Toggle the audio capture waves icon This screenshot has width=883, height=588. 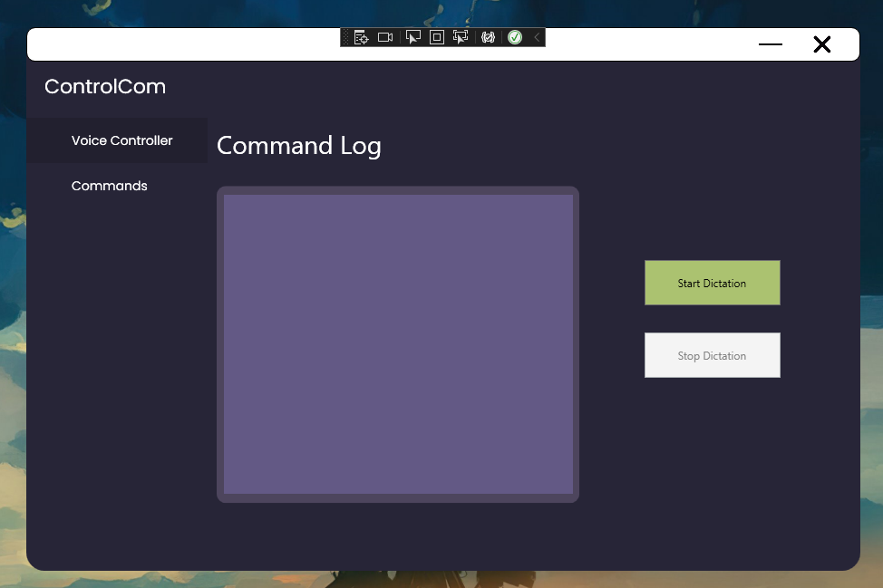coord(487,37)
